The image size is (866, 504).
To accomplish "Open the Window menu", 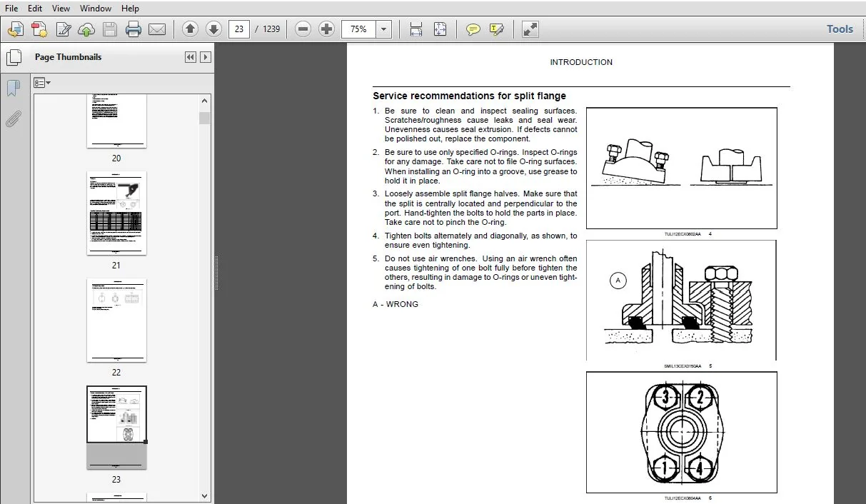I will (96, 9).
